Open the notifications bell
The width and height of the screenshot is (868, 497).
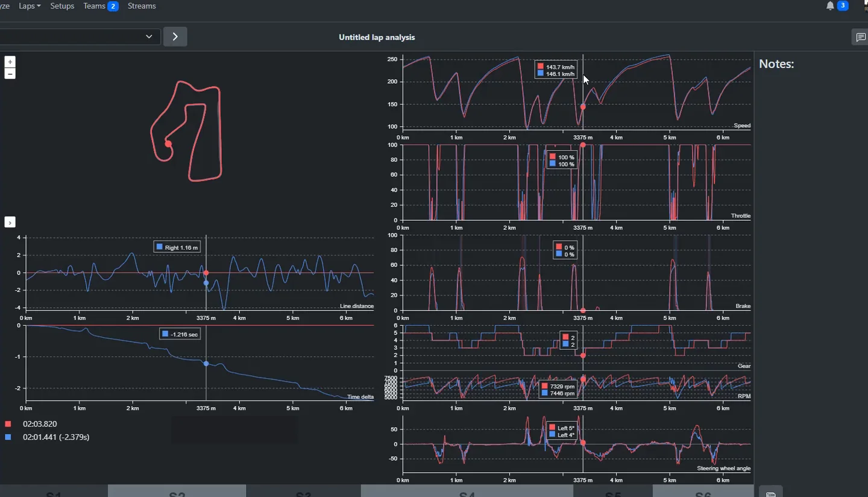pos(830,6)
